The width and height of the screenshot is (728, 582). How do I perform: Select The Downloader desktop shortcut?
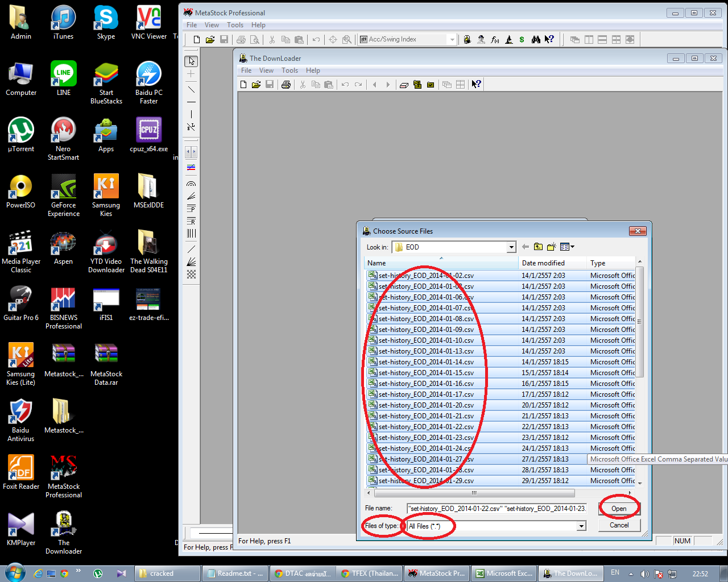(64, 533)
